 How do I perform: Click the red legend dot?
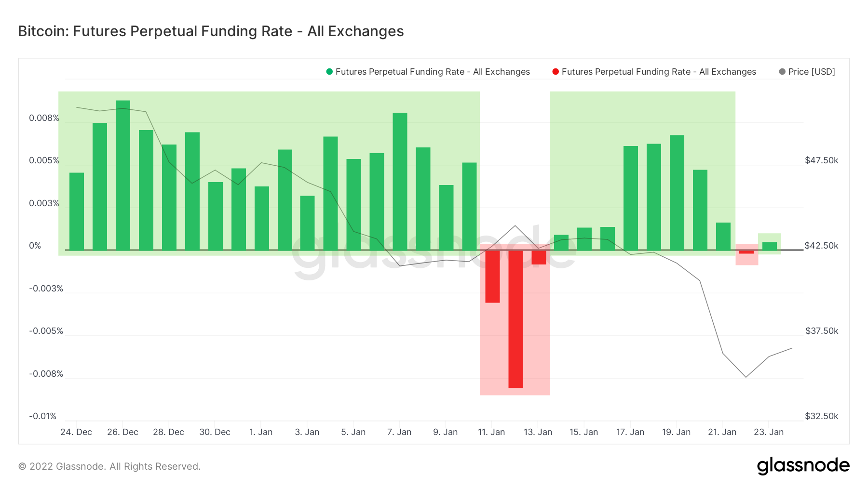[556, 72]
